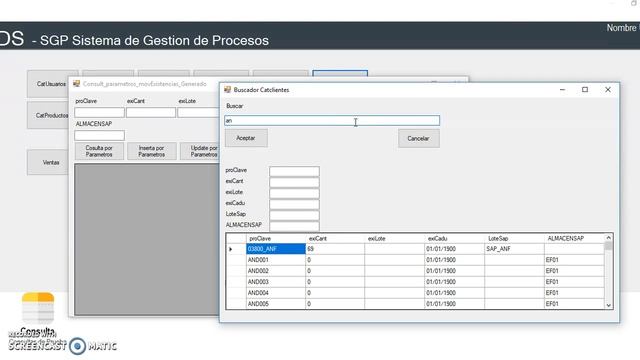The height and width of the screenshot is (360, 640).
Task: Click the Aceptar button in Buscador window
Action: 246,138
